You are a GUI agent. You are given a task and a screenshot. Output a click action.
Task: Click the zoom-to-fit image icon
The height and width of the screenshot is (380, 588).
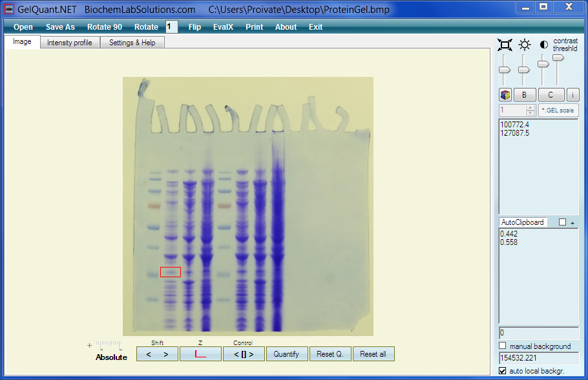pyautogui.click(x=505, y=45)
